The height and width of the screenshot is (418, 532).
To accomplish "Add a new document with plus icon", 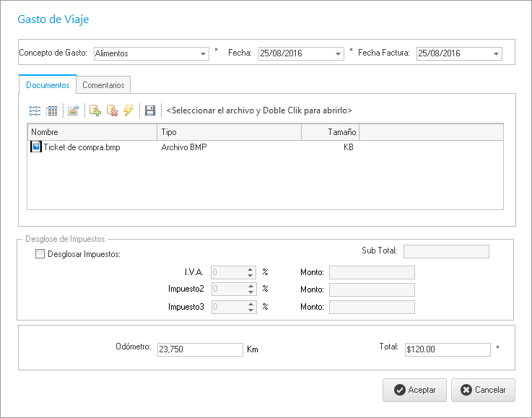I will coord(95,110).
